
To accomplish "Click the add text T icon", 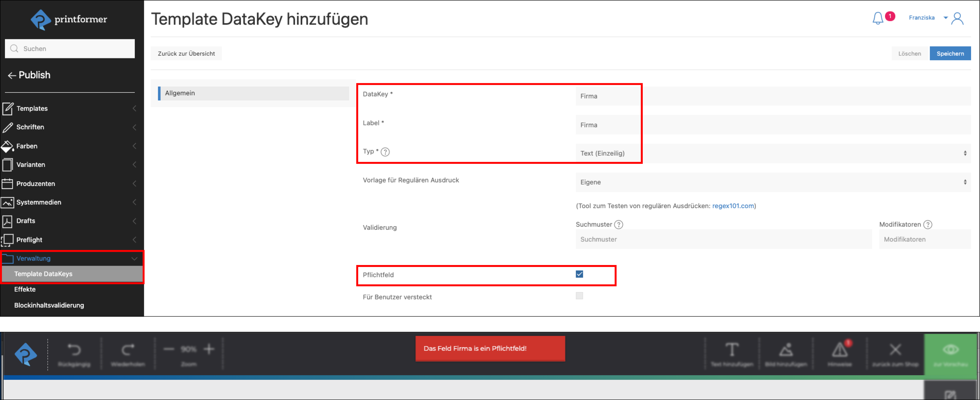I will [732, 349].
